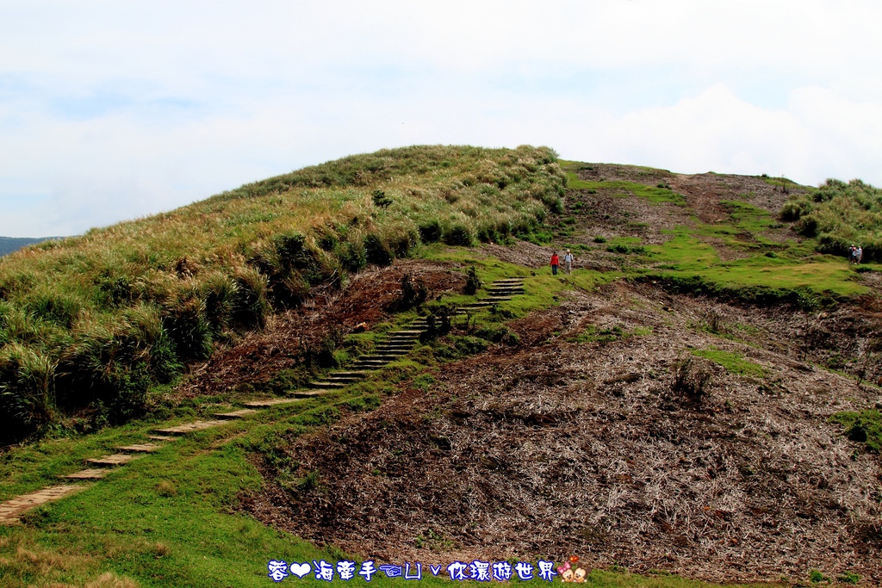Click the 海童手 text in watermark
882x588 pixels.
(345, 570)
